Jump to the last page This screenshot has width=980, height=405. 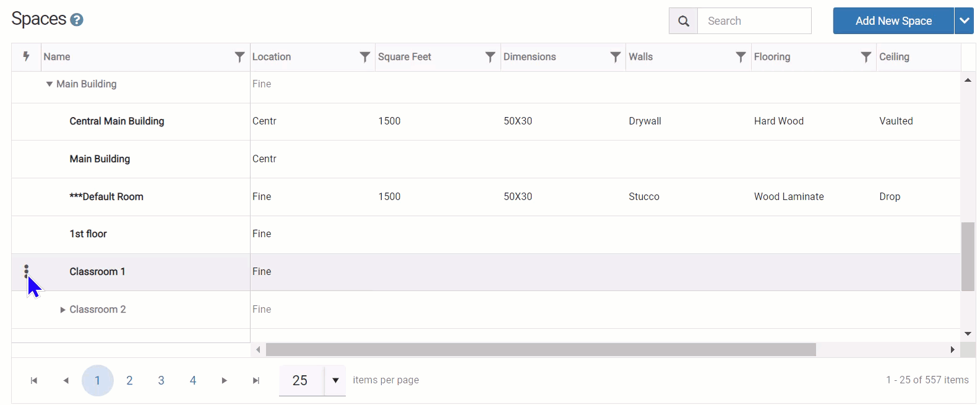(x=256, y=380)
